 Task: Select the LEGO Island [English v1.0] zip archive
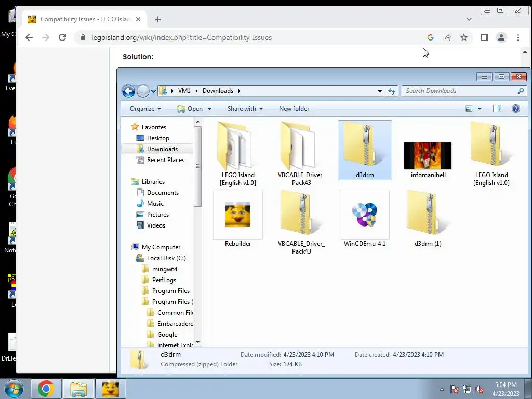pyautogui.click(x=491, y=154)
